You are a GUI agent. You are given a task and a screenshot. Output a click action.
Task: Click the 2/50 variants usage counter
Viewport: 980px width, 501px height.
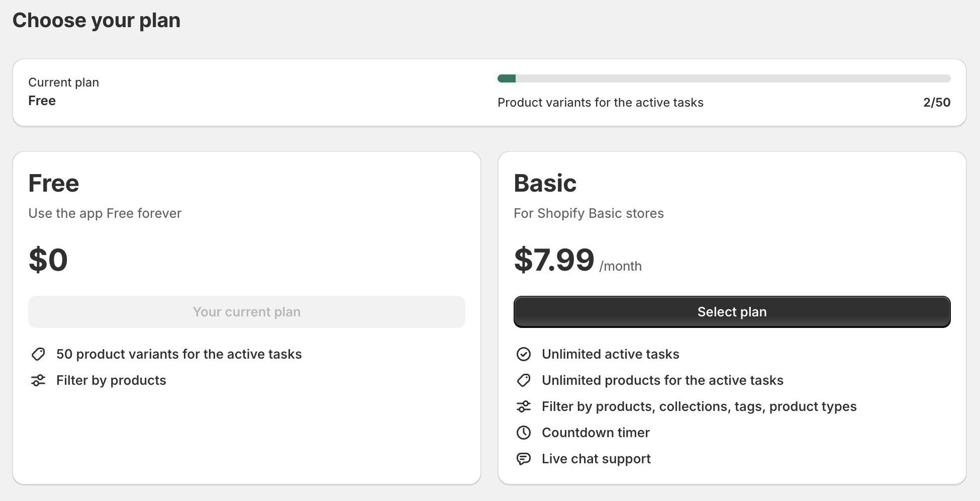[936, 103]
